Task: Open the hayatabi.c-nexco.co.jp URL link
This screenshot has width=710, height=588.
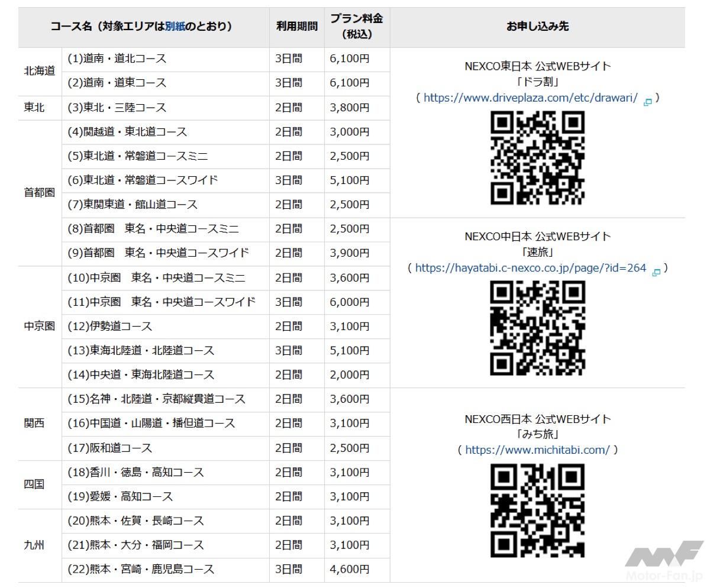Action: (x=531, y=268)
